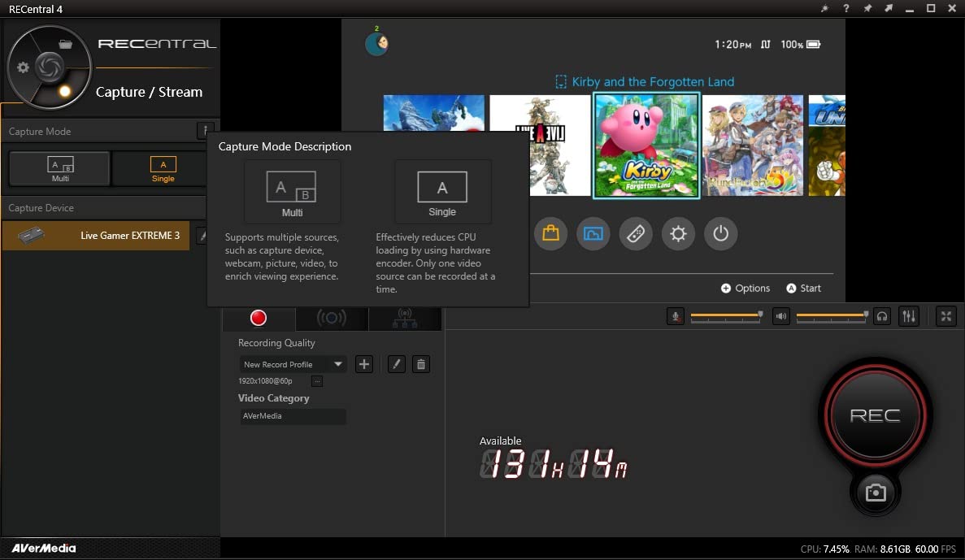Click the 1920x1080@60p resolution text
The image size is (965, 560).
coord(265,381)
